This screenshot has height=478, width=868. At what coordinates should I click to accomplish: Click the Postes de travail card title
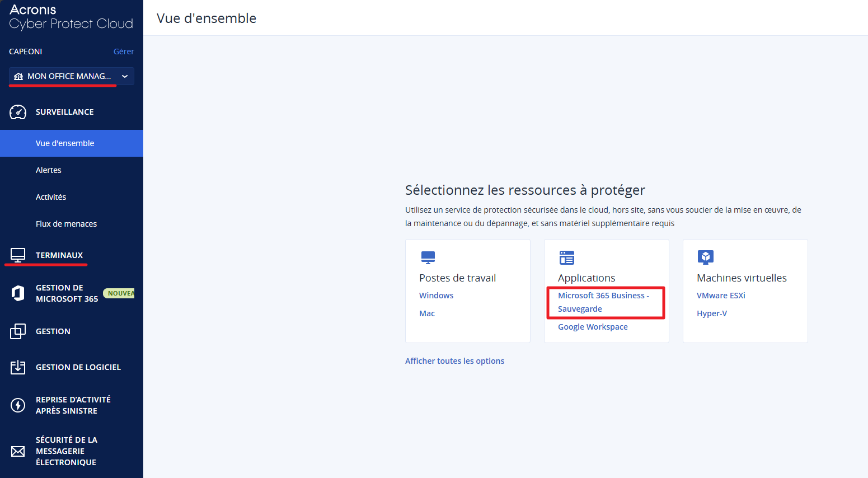pos(457,278)
